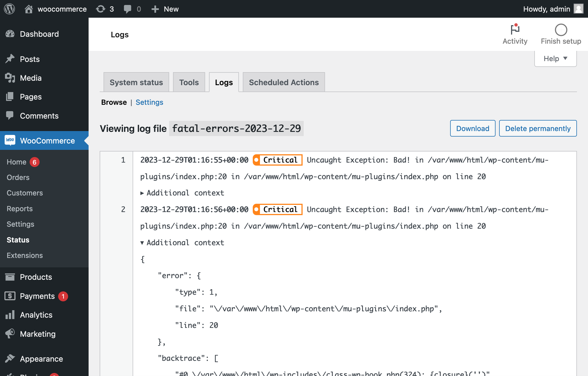The image size is (588, 376).
Task: Click the WordPress logo in the admin bar
Action: click(x=9, y=9)
